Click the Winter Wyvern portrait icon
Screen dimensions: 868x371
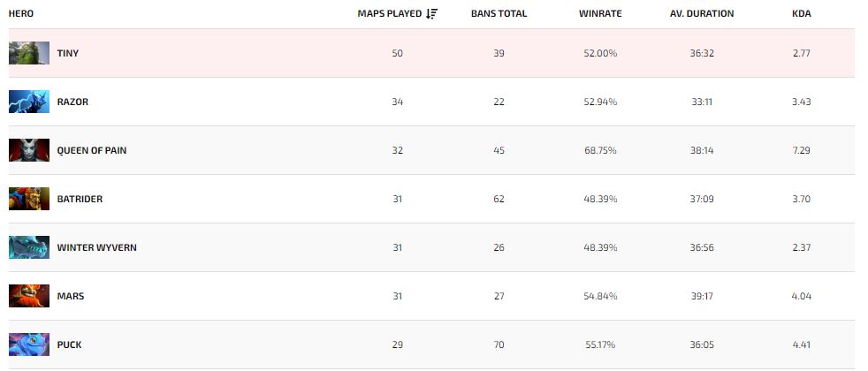tap(29, 247)
